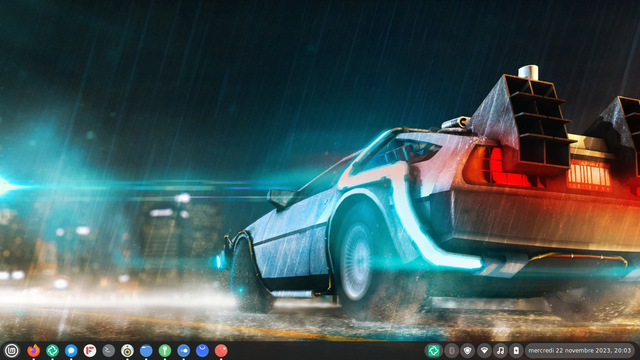The image size is (640, 360).
Task: Open the green sync app in launcher
Action: [52, 350]
